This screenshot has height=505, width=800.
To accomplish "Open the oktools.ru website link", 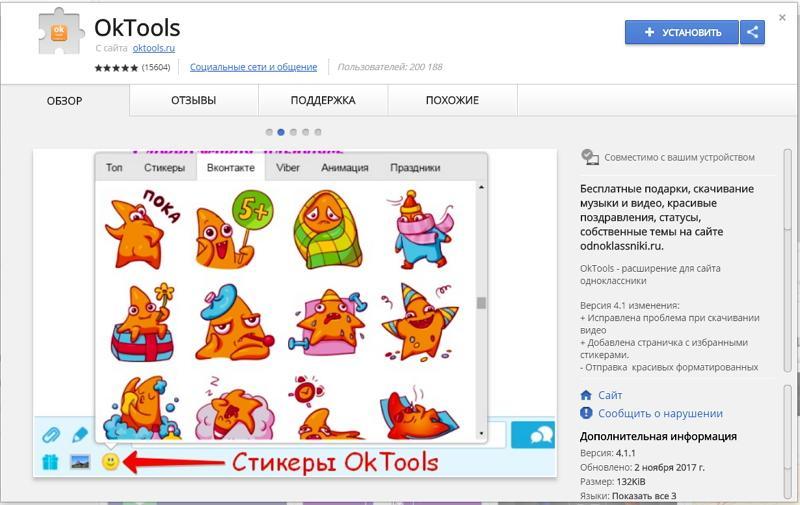I will point(154,48).
